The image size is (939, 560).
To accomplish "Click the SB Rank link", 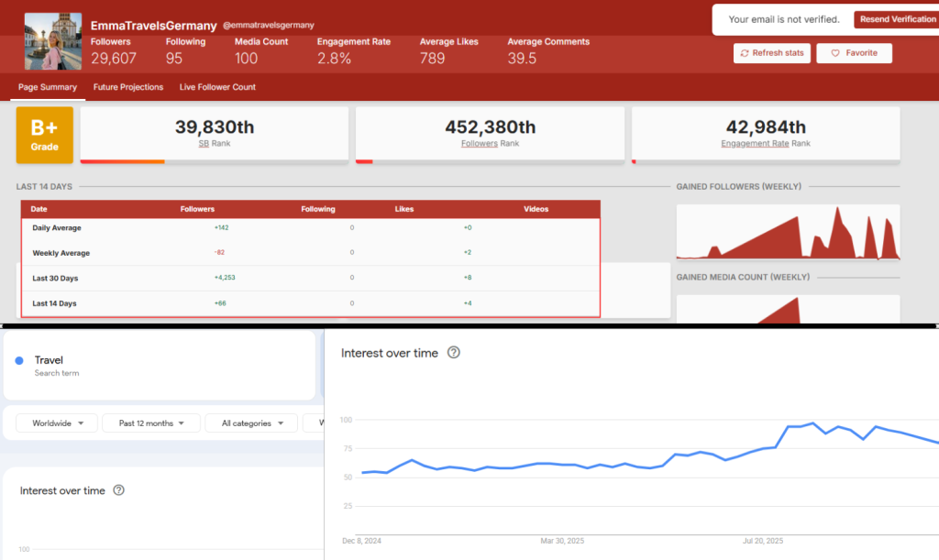I will pyautogui.click(x=204, y=144).
